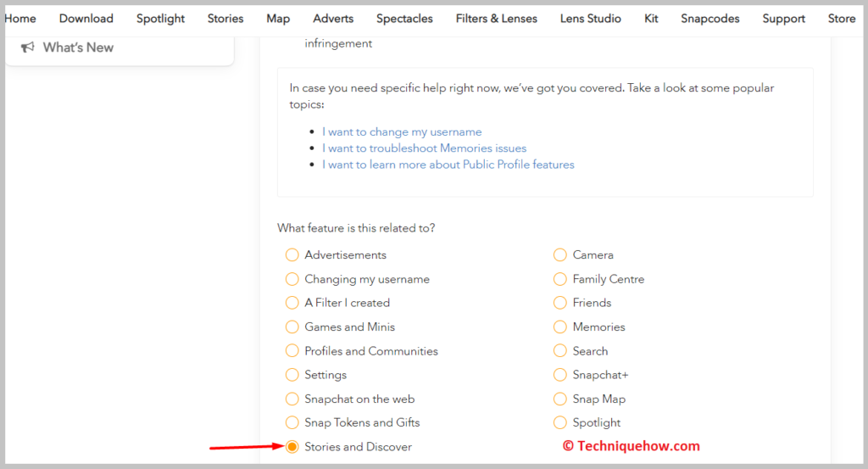
Task: Select the Snap Map option
Action: (559, 399)
